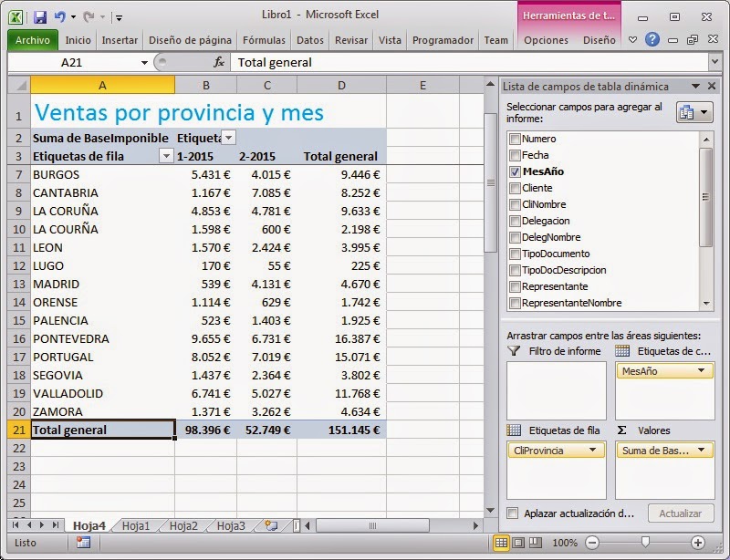Image resolution: width=730 pixels, height=560 pixels.
Task: Click the zoom slider handle
Action: click(644, 543)
